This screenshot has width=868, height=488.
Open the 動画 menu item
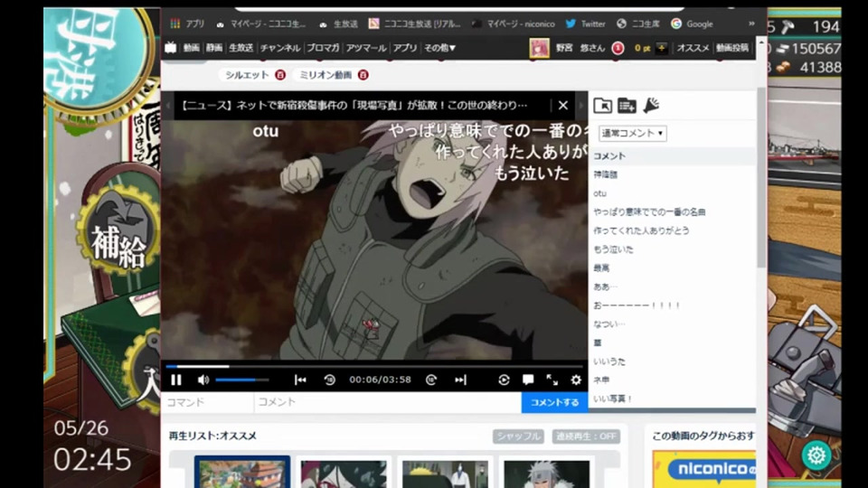pos(191,48)
